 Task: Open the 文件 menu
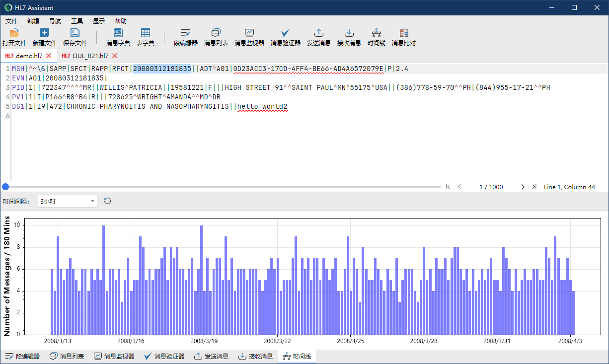point(11,21)
